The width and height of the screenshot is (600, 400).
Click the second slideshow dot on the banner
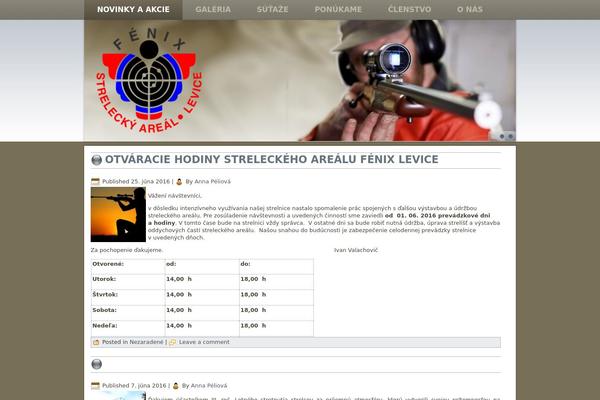pos(510,136)
